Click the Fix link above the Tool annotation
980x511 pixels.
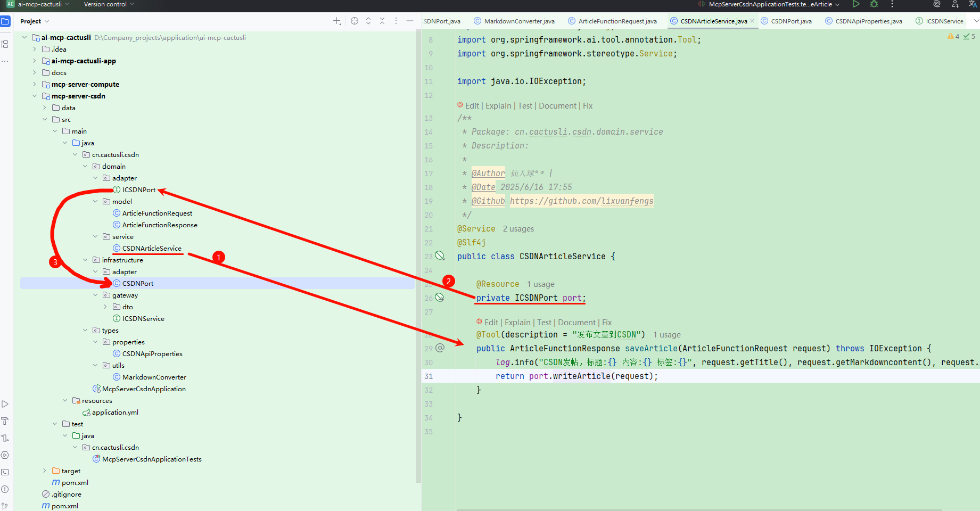click(x=607, y=323)
